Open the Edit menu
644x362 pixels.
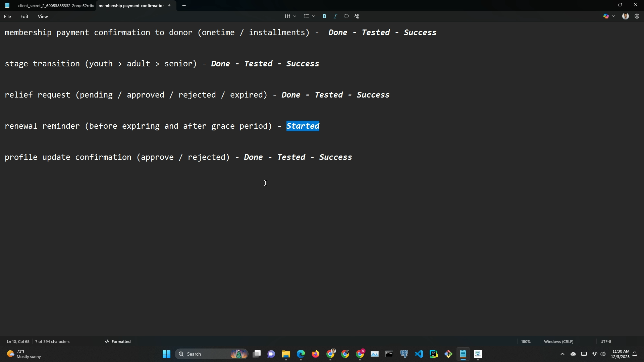tap(24, 16)
